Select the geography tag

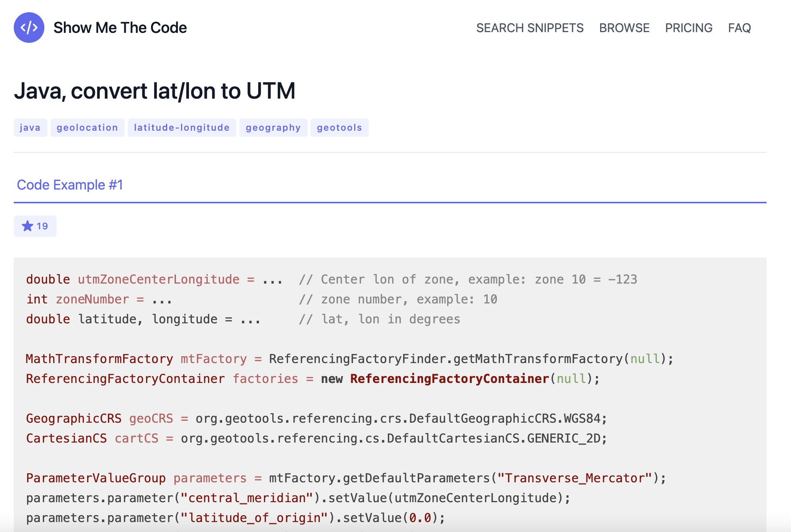[273, 127]
